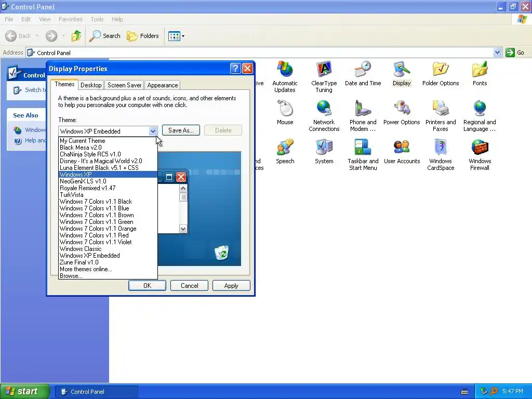532x399 pixels.
Task: Open Forward button history dropdown arrow
Action: coord(63,36)
